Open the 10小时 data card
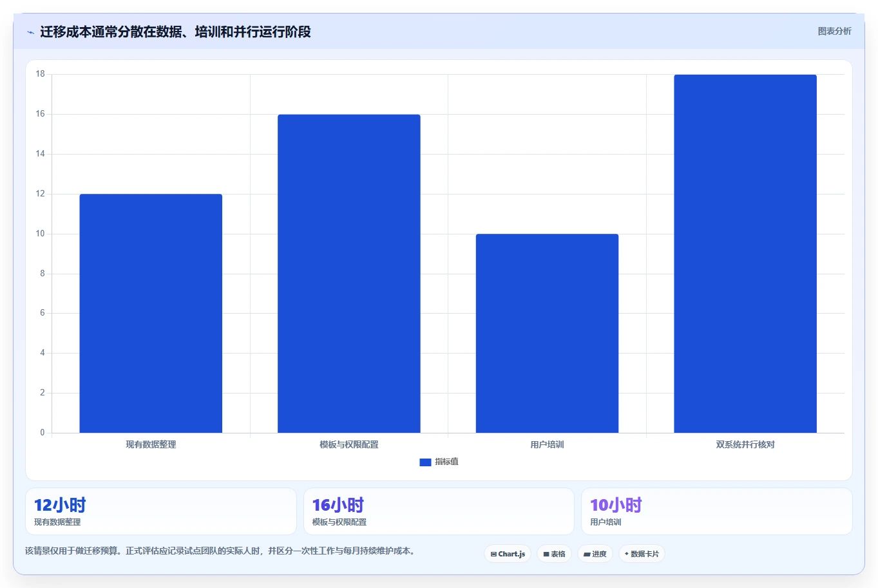This screenshot has height=588, width=878. coord(717,511)
